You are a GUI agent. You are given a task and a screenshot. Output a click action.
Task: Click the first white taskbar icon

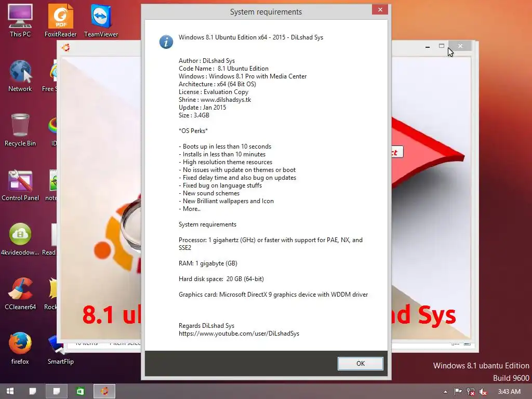point(33,391)
